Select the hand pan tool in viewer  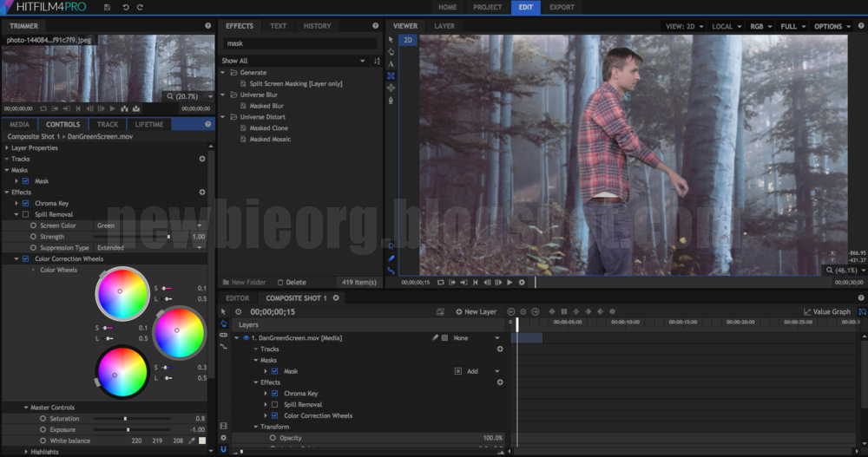(391, 51)
